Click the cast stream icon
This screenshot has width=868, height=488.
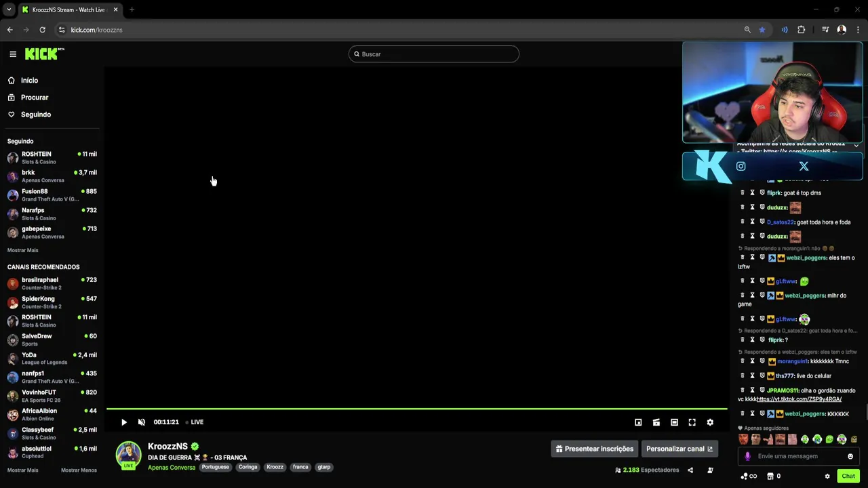click(x=656, y=422)
